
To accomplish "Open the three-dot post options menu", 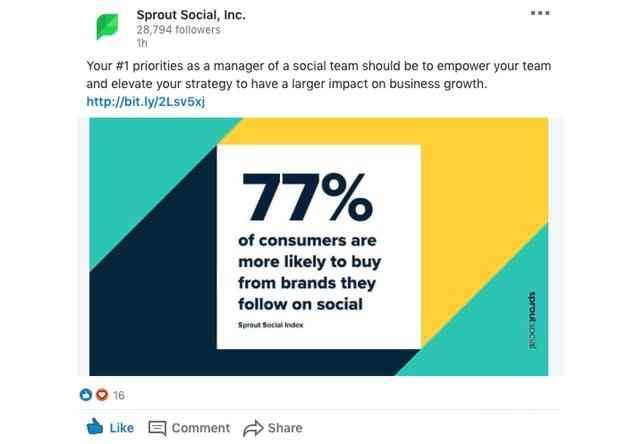I will [540, 13].
